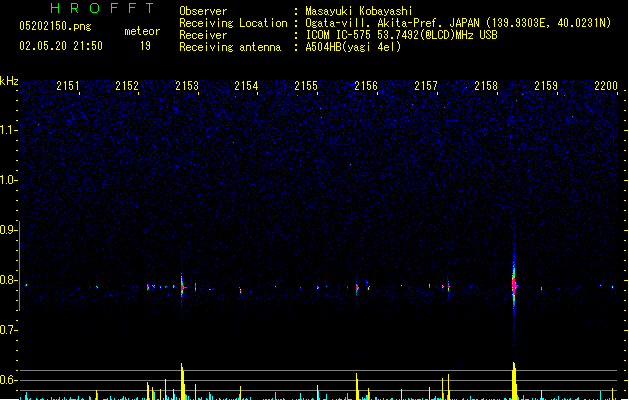The width and height of the screenshot is (629, 400).
Task: Click the 2156 time marker
Action: [366, 86]
